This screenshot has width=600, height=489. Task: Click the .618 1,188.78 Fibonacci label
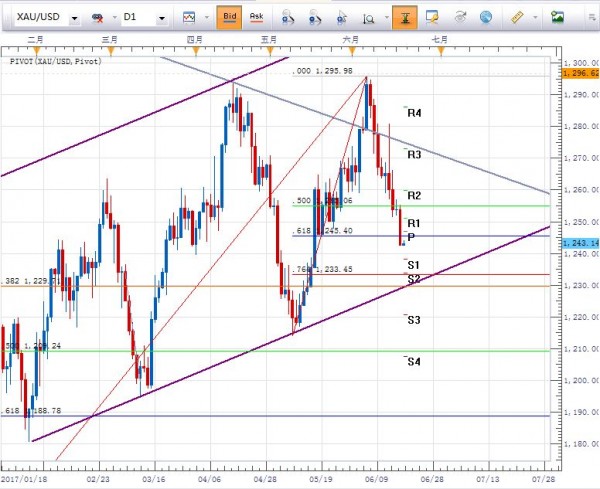(31, 411)
